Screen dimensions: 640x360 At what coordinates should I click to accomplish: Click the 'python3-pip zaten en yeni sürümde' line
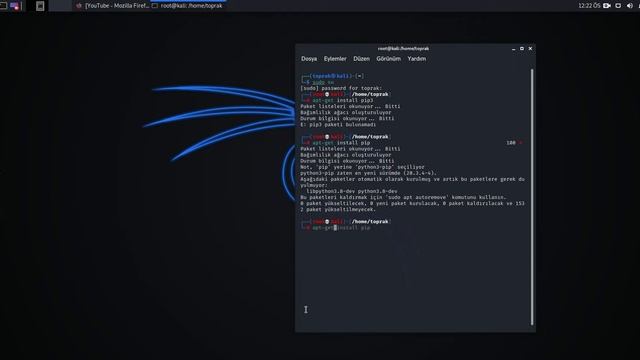[x=368, y=173]
